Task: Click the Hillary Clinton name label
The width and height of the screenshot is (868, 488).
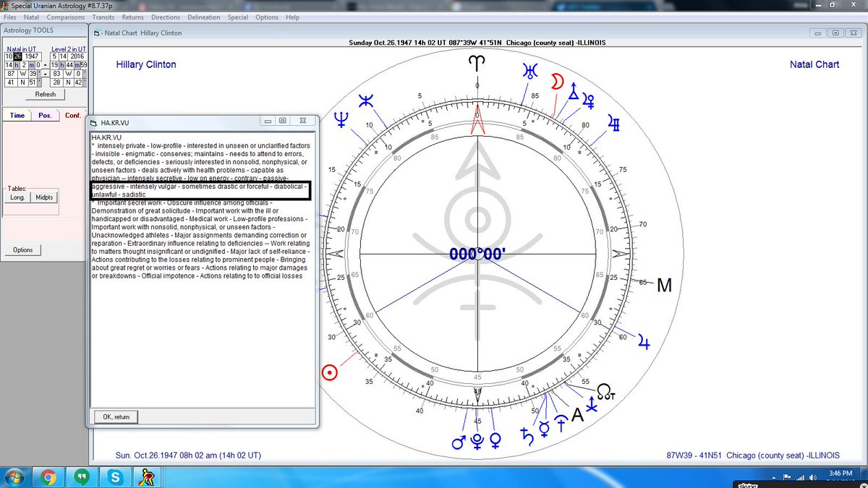Action: point(146,64)
